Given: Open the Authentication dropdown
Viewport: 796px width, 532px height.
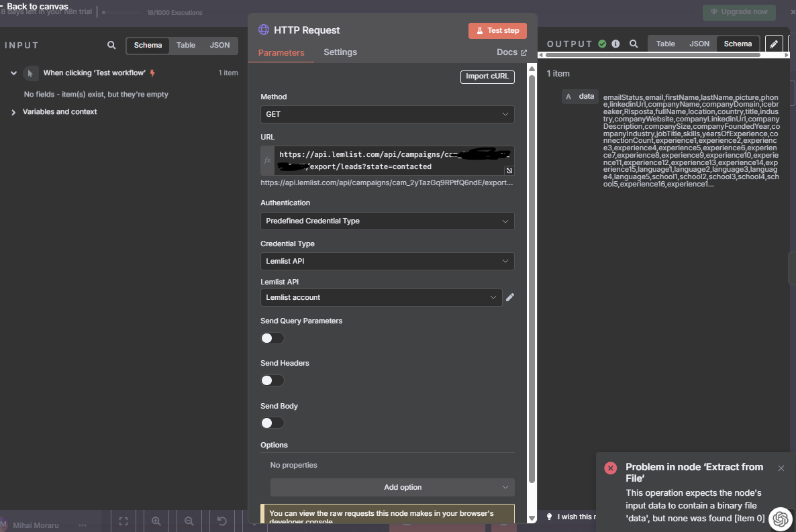Looking at the screenshot, I should (x=387, y=221).
